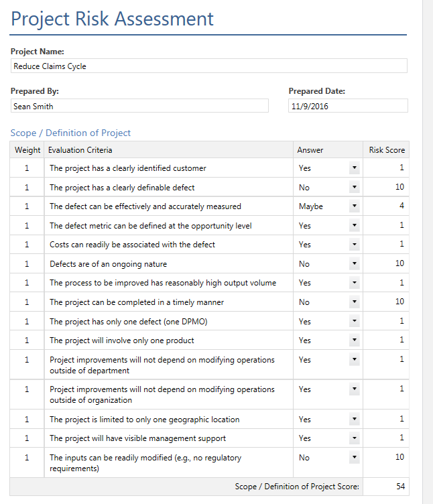The image size is (433, 504).
Task: Open Answer dropdown for visible management support
Action: (x=354, y=438)
